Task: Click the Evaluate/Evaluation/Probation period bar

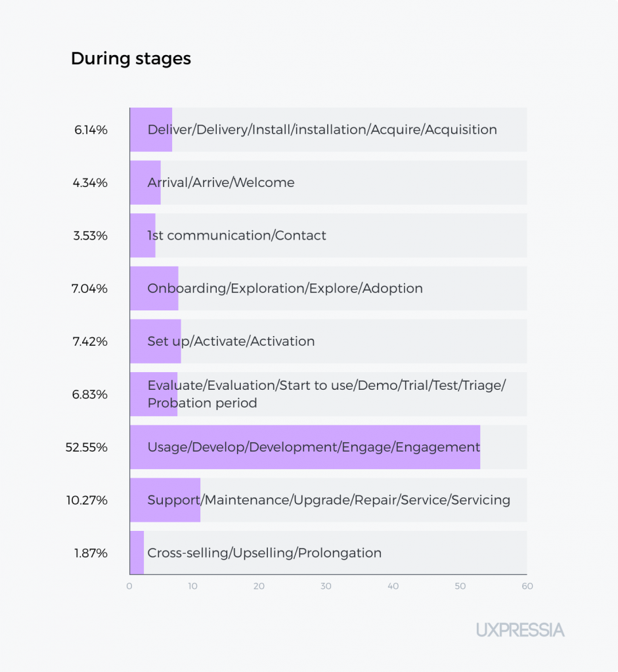Action: point(154,394)
